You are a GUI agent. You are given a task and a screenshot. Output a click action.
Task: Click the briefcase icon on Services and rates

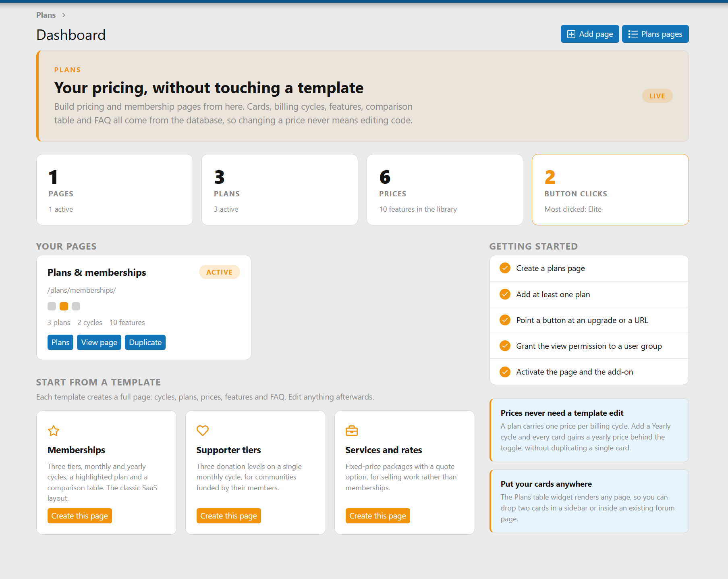352,431
